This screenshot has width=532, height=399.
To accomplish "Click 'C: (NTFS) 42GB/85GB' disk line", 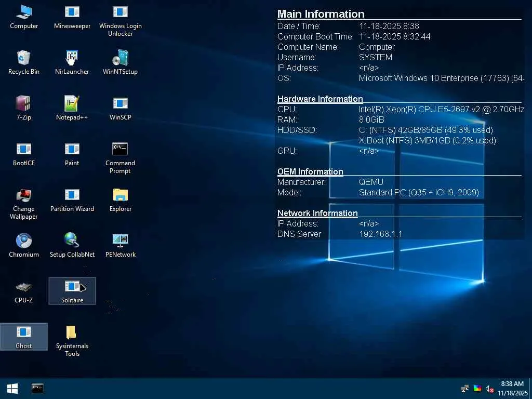I will tap(426, 130).
